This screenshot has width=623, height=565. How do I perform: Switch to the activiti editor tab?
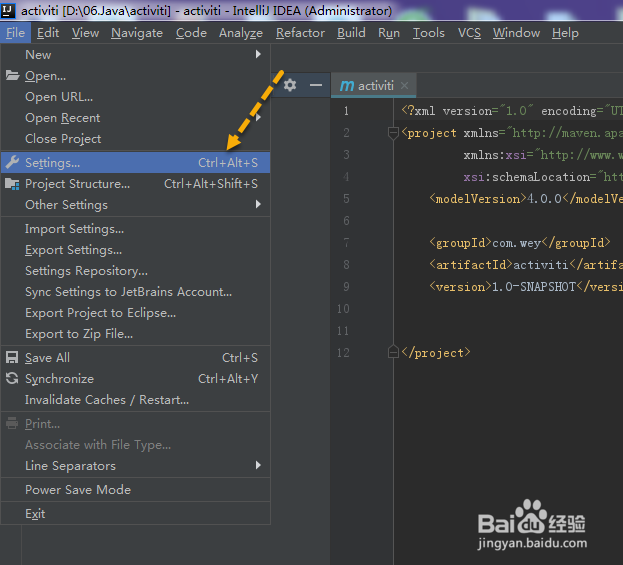click(373, 85)
